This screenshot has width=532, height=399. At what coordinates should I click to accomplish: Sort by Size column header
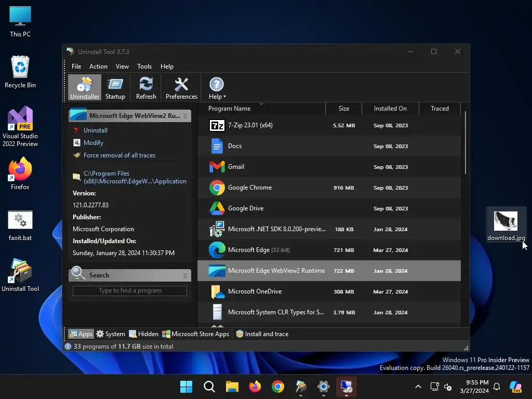[344, 109]
